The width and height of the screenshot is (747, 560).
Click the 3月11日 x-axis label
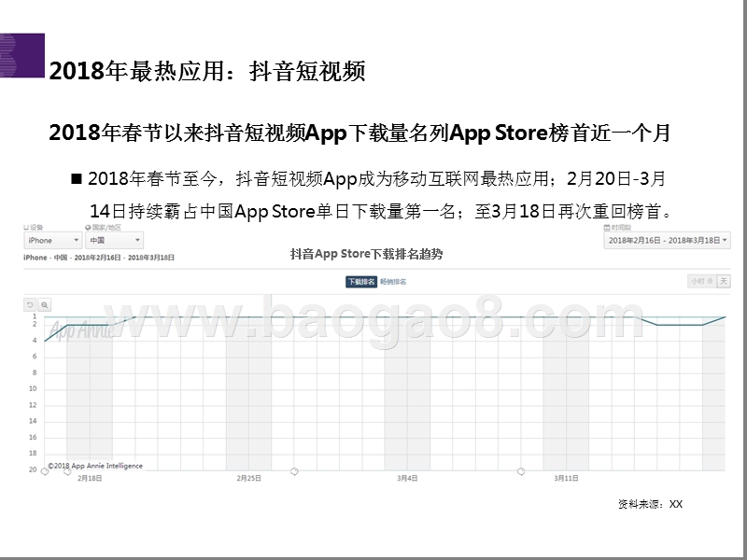coord(566,478)
